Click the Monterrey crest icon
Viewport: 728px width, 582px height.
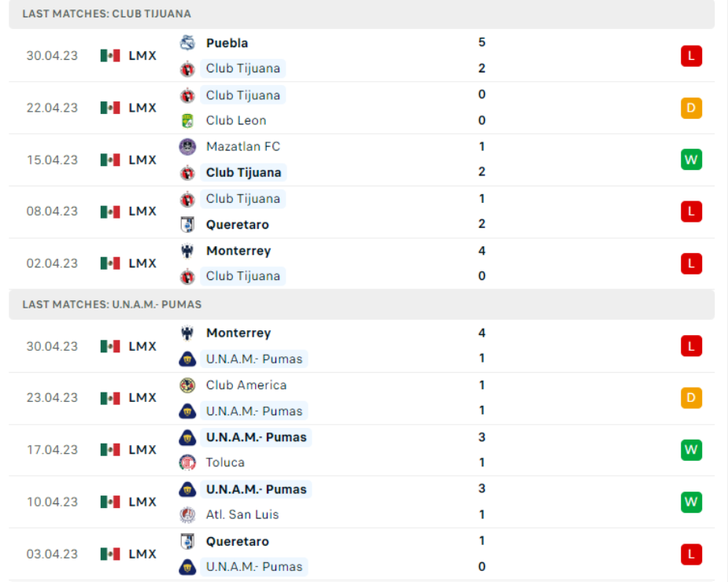(x=187, y=250)
